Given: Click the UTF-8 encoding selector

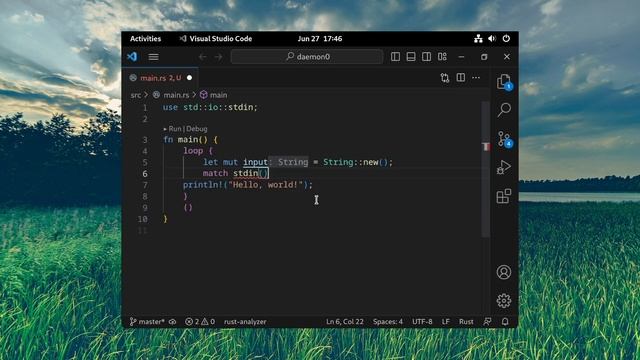Looking at the screenshot, I should coord(422,322).
